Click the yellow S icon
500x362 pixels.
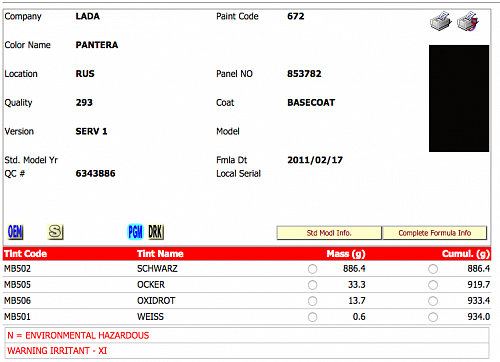point(55,232)
